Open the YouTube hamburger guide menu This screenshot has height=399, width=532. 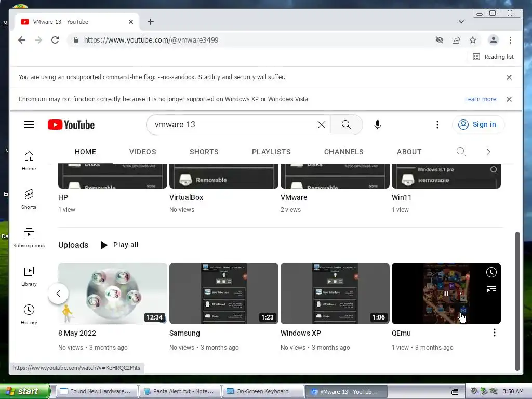29,125
